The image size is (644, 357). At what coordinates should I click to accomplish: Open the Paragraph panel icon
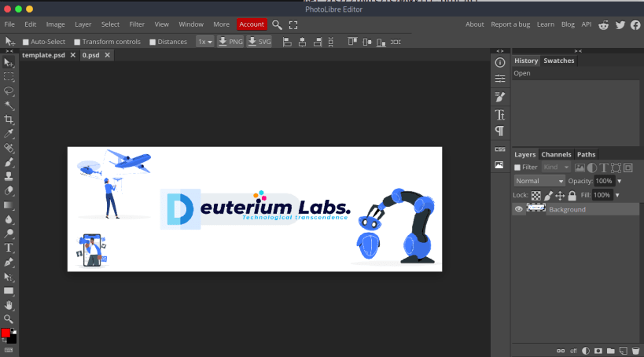(500, 131)
